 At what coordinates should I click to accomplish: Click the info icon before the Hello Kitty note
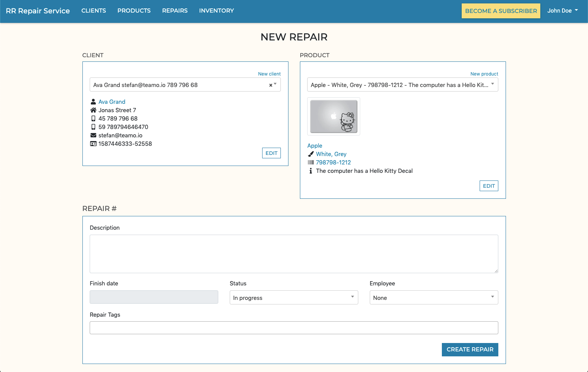click(x=311, y=171)
